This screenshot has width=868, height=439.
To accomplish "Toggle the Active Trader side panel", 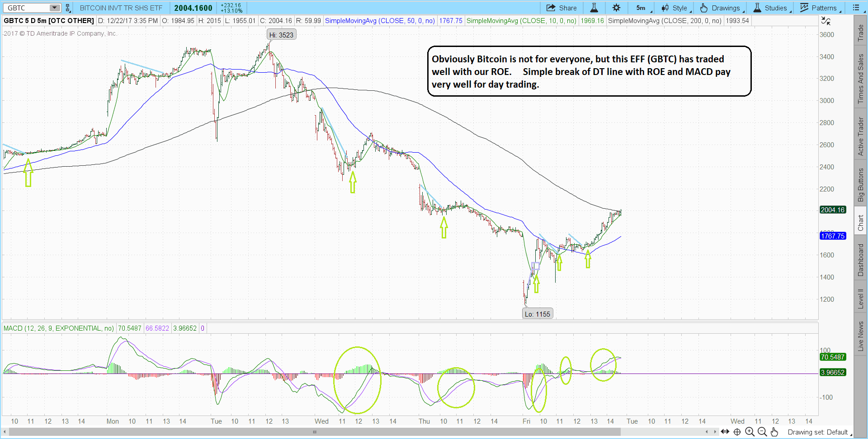I will pos(861,136).
